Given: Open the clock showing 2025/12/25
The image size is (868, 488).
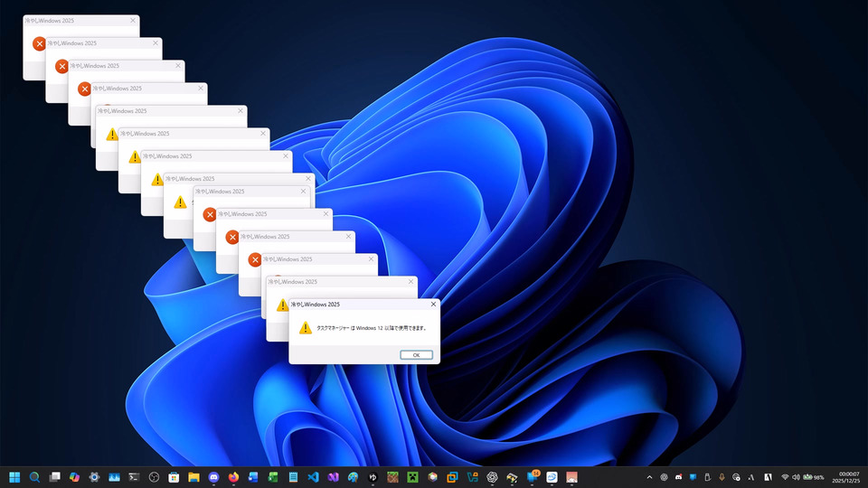Looking at the screenshot, I should [846, 477].
